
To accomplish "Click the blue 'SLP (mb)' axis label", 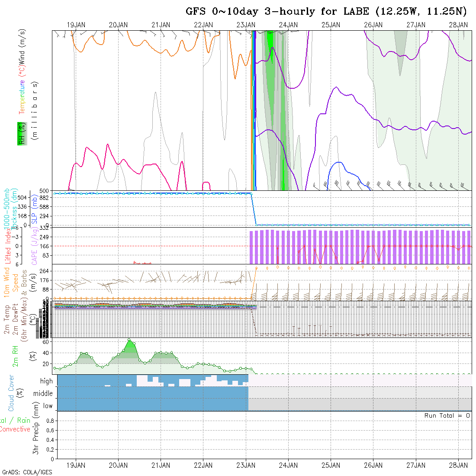I will [34, 210].
